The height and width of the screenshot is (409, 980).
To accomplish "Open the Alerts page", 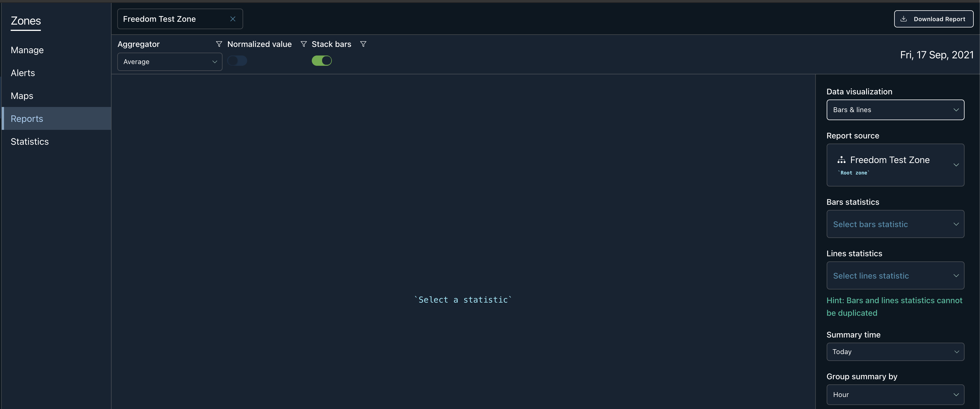I will (23, 73).
